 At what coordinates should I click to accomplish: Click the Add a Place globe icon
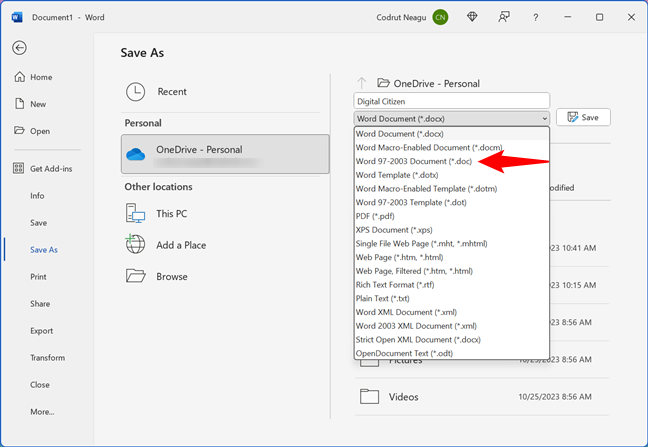point(136,245)
